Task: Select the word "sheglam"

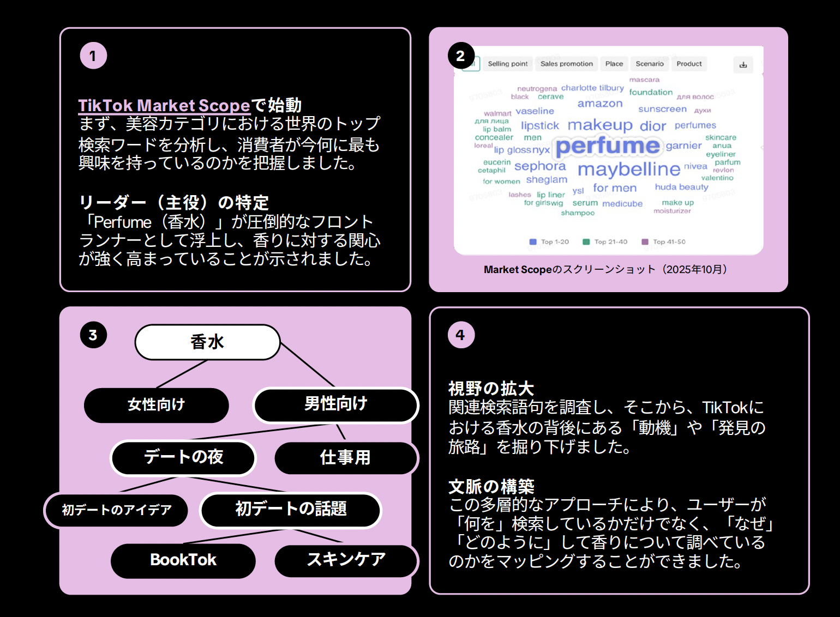Action: point(547,180)
